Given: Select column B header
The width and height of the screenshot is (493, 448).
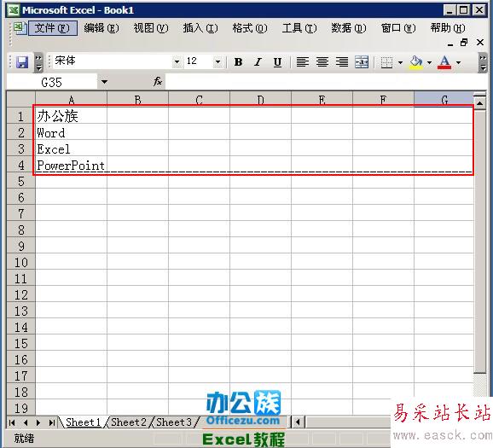Looking at the screenshot, I should 137,99.
